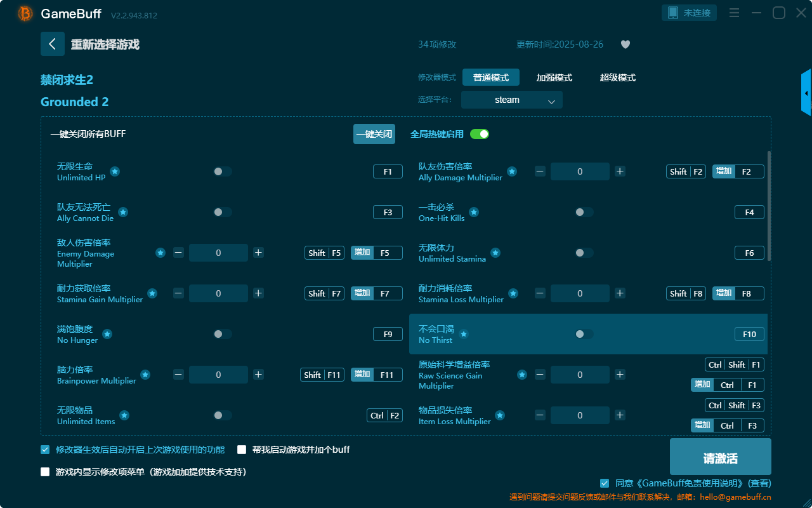Screen dimensions: 812x508
Task: Increase Stamina Gain Multiplier with plus
Action: pyautogui.click(x=258, y=293)
